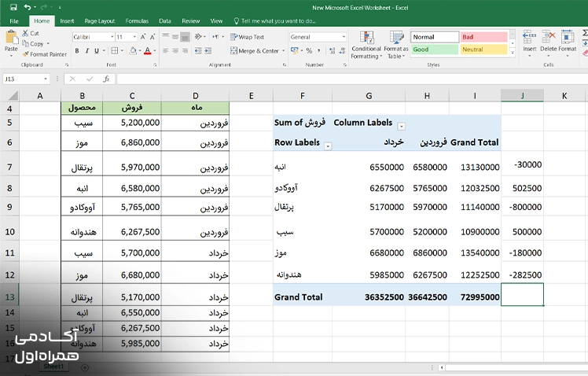Open the font size dropdown
Image resolution: width=588 pixels, height=376 pixels.
point(134,37)
